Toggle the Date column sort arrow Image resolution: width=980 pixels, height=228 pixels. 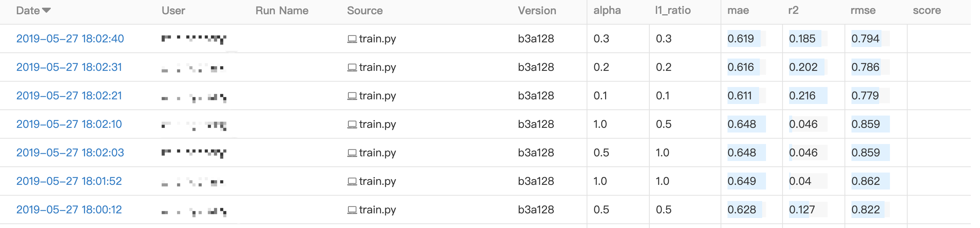(47, 10)
